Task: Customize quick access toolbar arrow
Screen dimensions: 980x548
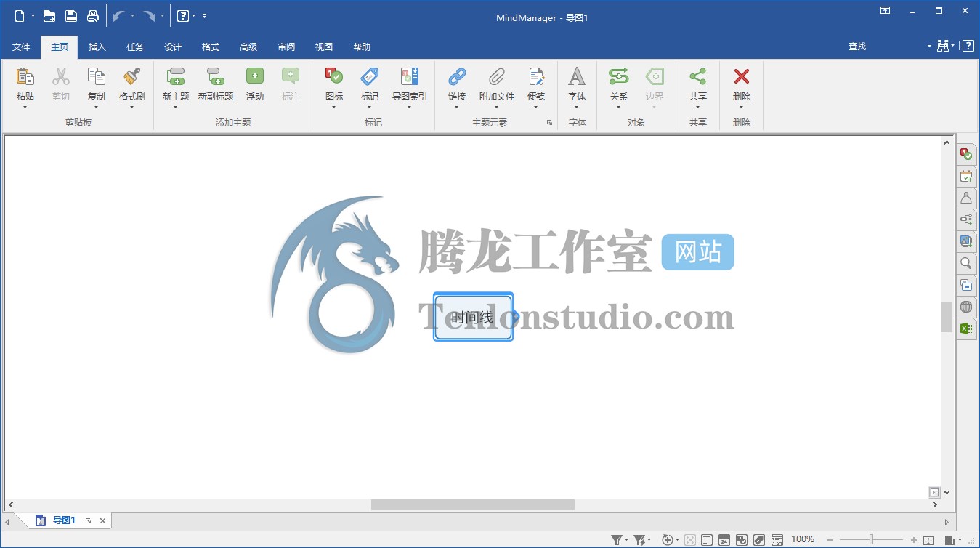Action: (x=204, y=15)
